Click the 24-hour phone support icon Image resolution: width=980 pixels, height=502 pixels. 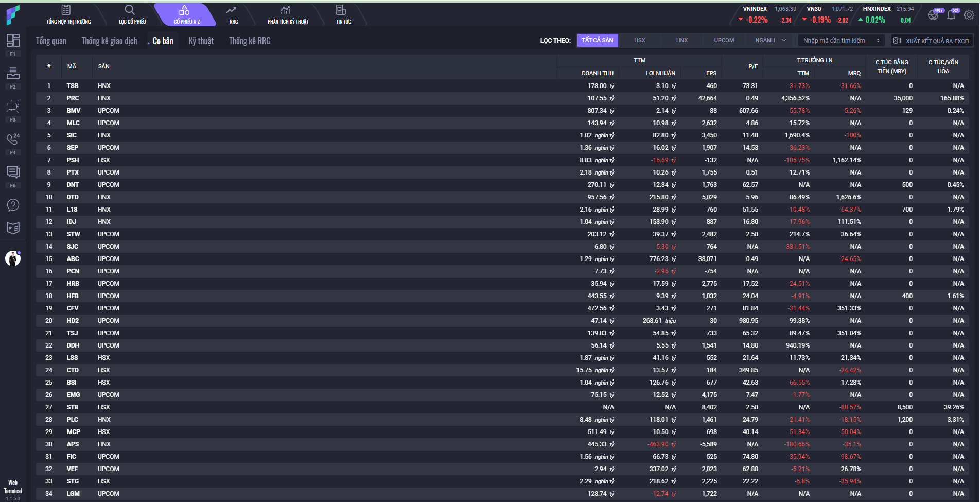(x=13, y=139)
